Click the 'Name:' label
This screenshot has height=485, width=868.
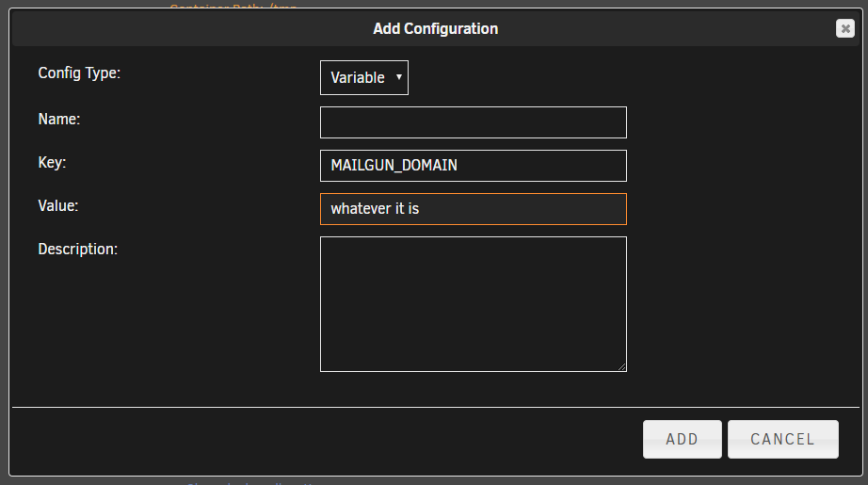point(59,119)
